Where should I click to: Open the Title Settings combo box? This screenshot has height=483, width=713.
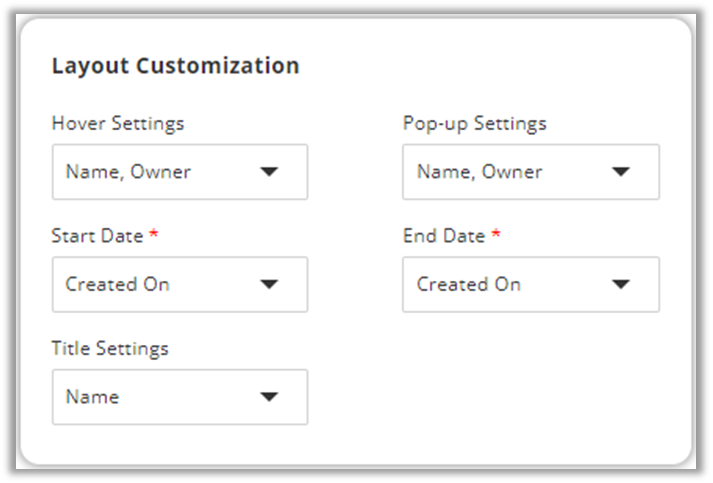pyautogui.click(x=180, y=397)
